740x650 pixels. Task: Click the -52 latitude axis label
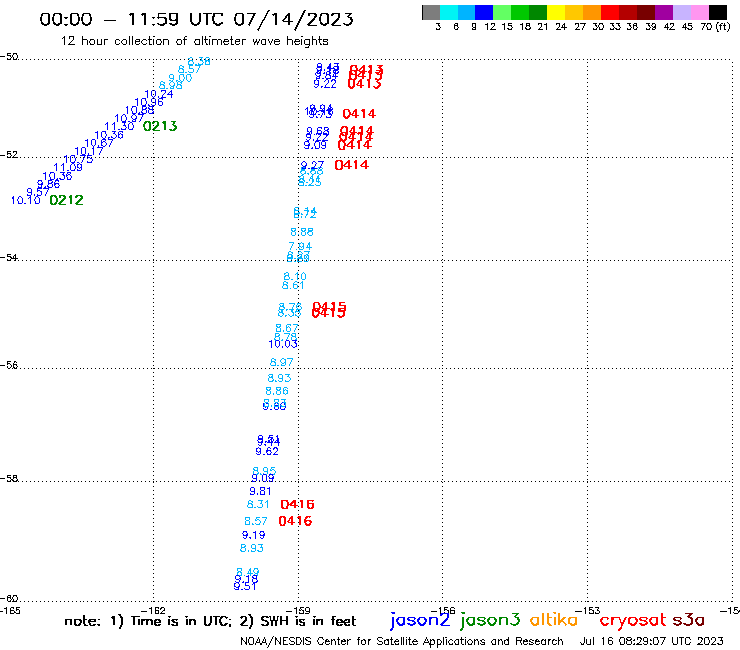click(9, 154)
